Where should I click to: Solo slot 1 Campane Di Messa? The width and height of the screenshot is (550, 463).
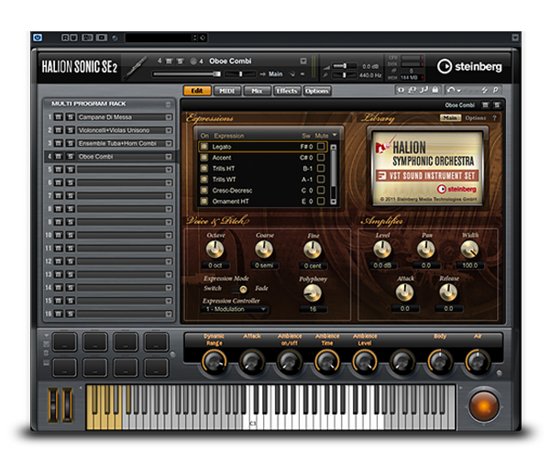point(71,117)
